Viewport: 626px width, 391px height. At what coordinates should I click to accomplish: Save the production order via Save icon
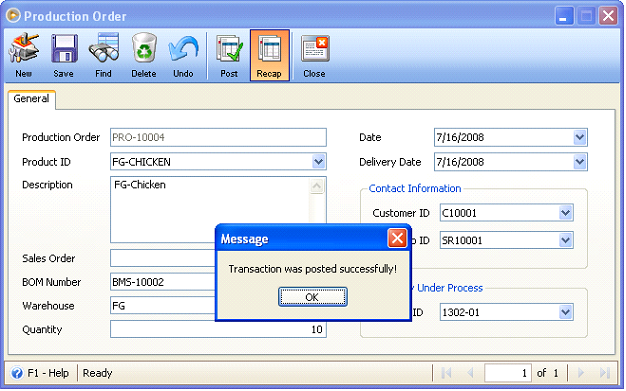click(64, 48)
